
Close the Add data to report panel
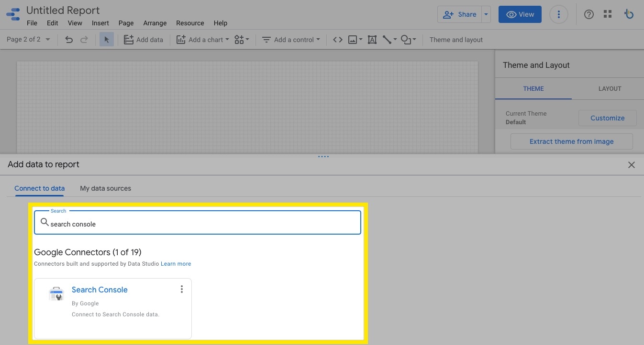tap(632, 165)
